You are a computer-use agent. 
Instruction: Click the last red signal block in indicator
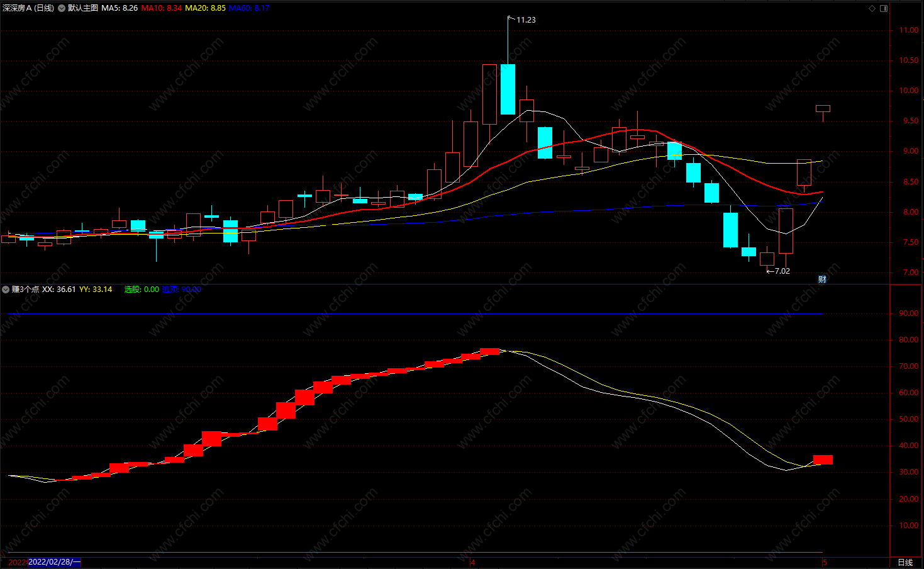tap(823, 459)
